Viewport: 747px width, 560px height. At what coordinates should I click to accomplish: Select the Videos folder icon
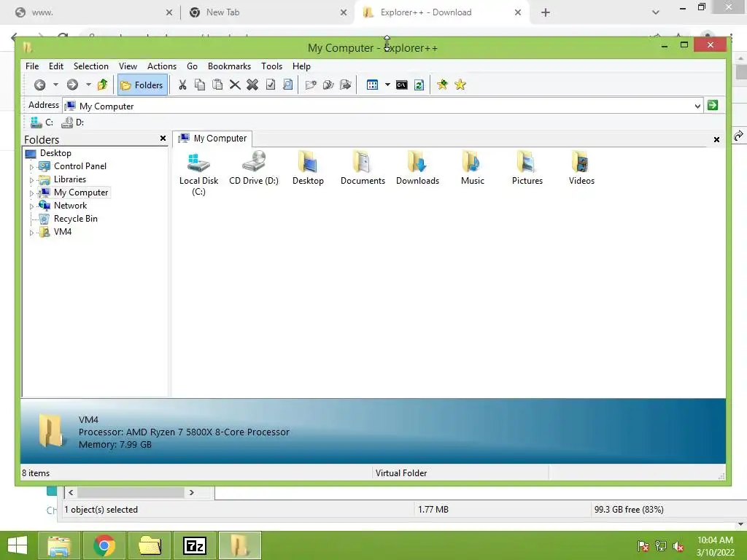pyautogui.click(x=581, y=168)
